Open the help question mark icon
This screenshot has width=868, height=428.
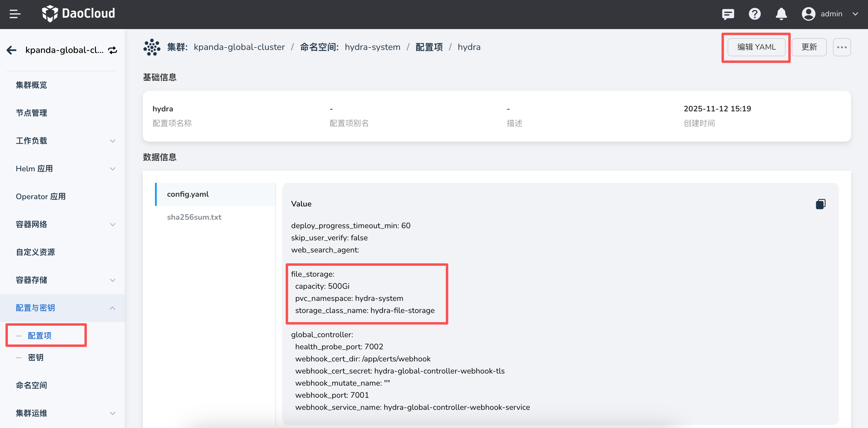755,14
